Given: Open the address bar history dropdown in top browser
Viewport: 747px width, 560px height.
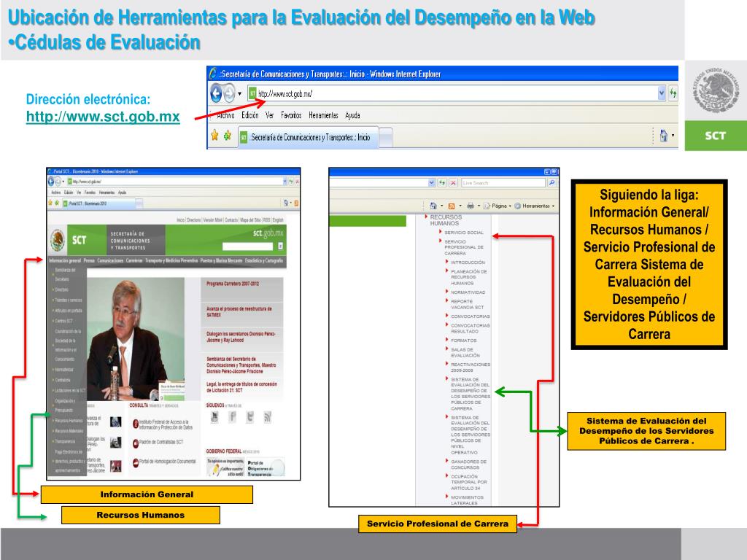Looking at the screenshot, I should (661, 93).
